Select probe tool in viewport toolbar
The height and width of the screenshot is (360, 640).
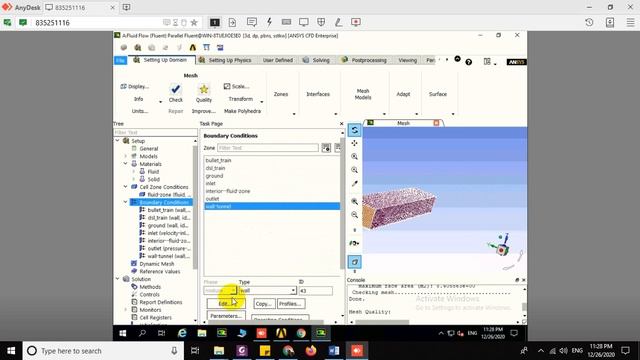pos(354,184)
